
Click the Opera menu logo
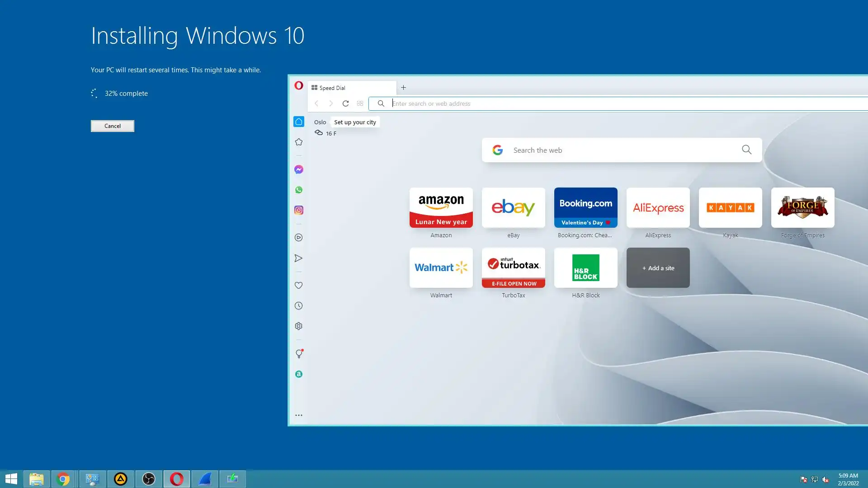pos(299,85)
